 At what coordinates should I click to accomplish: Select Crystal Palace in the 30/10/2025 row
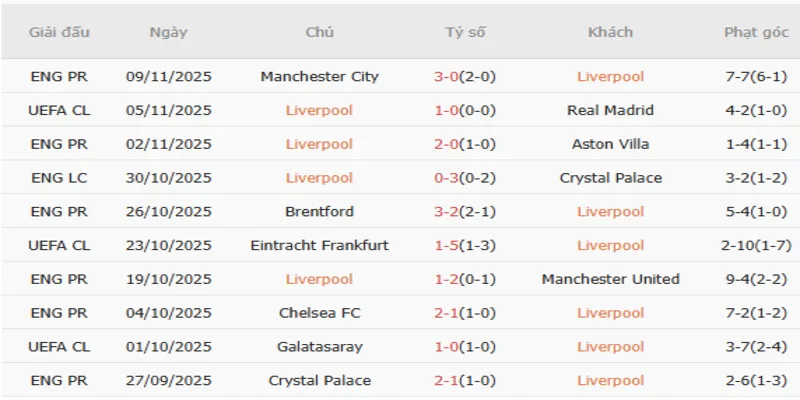click(610, 178)
